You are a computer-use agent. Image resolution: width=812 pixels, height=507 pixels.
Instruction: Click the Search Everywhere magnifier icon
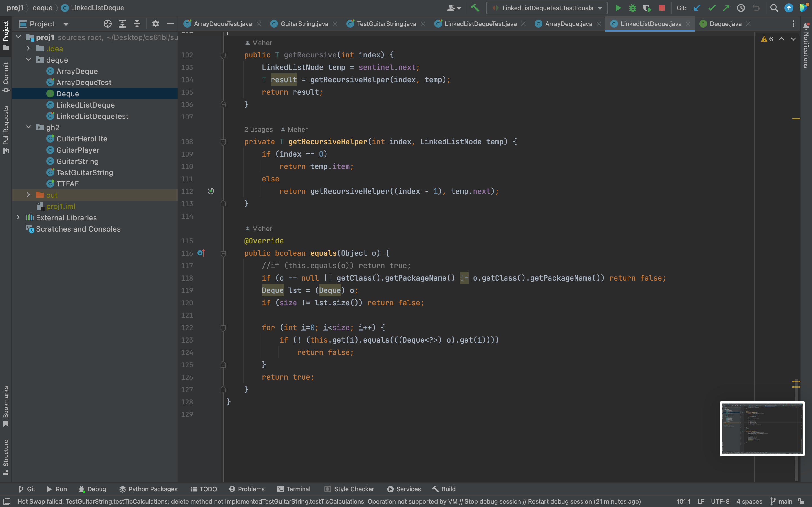[774, 8]
